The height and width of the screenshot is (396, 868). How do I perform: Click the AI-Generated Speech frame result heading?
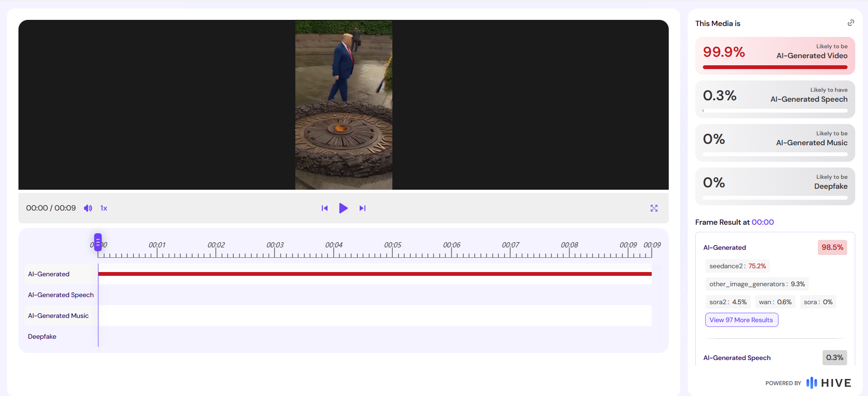pyautogui.click(x=737, y=358)
